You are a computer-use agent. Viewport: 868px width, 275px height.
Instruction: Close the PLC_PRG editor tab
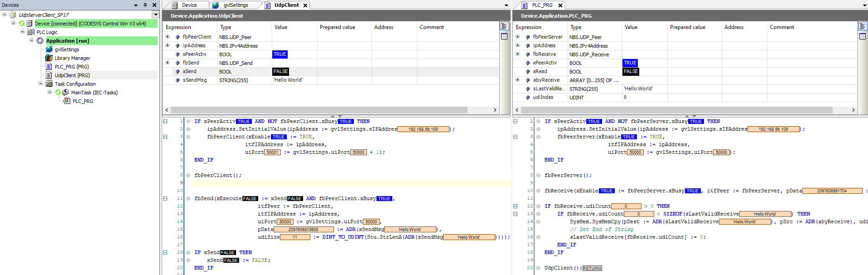pyautogui.click(x=560, y=5)
